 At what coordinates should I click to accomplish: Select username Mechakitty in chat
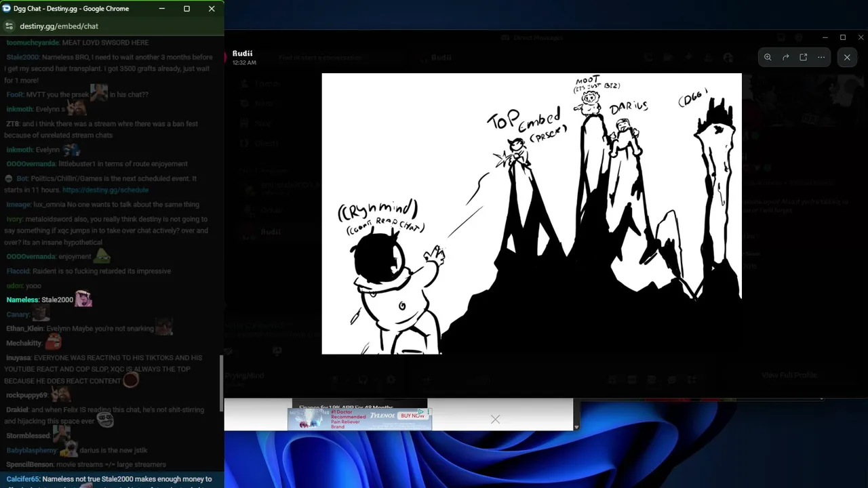point(24,344)
